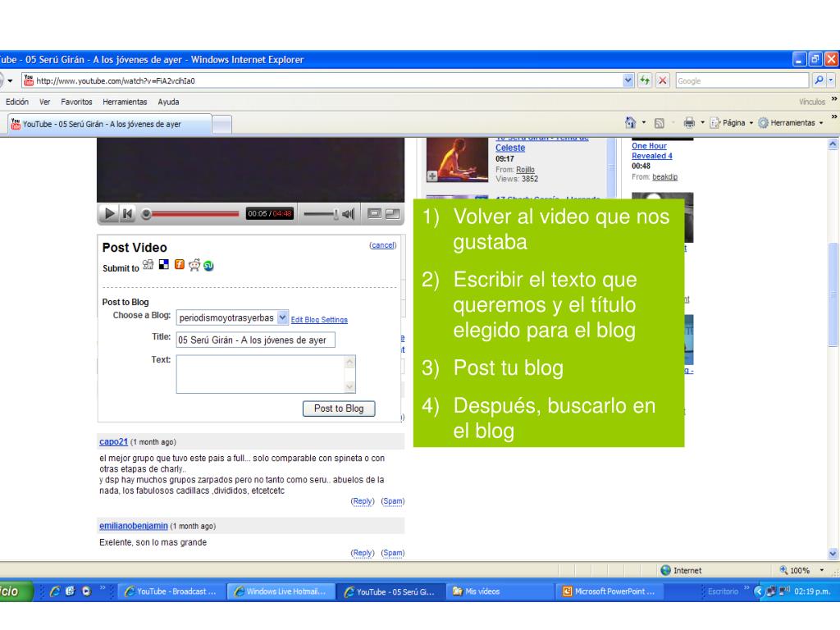This screenshot has width=840, height=630.
Task: Open the zoom level 100% dropdown
Action: 822,571
